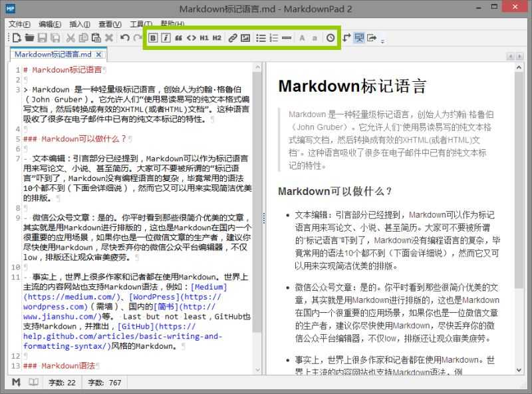The width and height of the screenshot is (532, 394).
Task: Insert a hyperlink using chain icon
Action: [232, 38]
